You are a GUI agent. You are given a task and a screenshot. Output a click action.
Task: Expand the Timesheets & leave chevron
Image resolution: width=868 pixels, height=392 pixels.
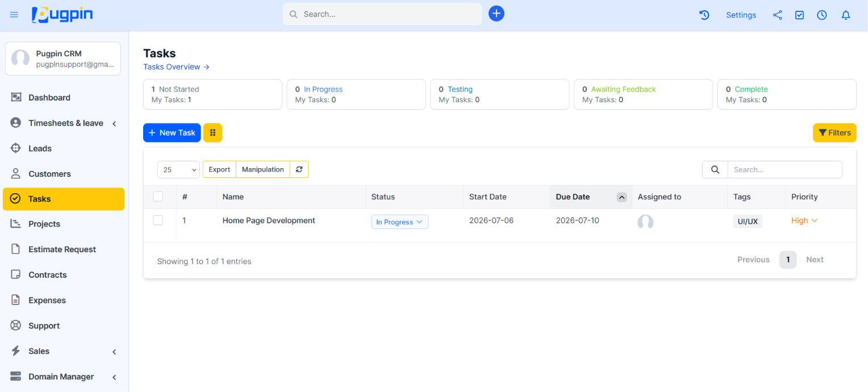pos(114,123)
